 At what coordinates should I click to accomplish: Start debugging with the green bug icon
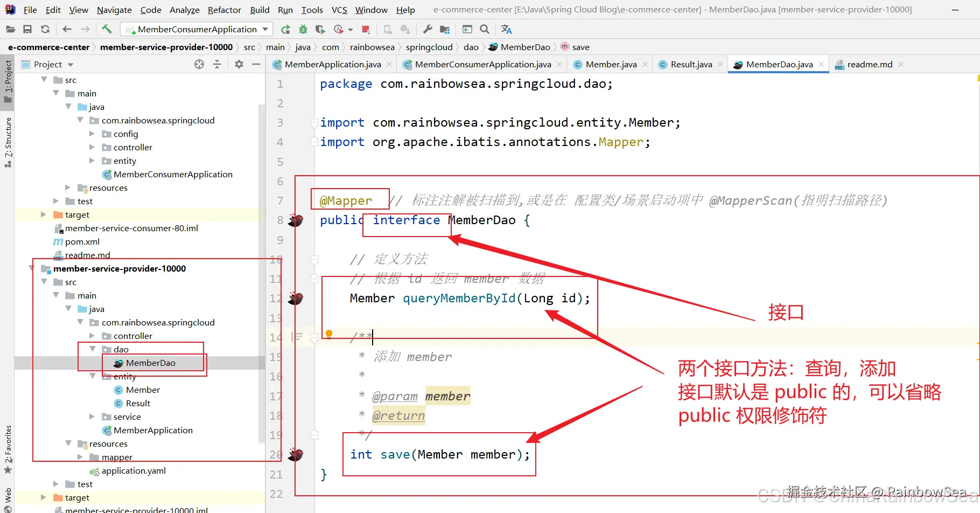click(x=303, y=29)
